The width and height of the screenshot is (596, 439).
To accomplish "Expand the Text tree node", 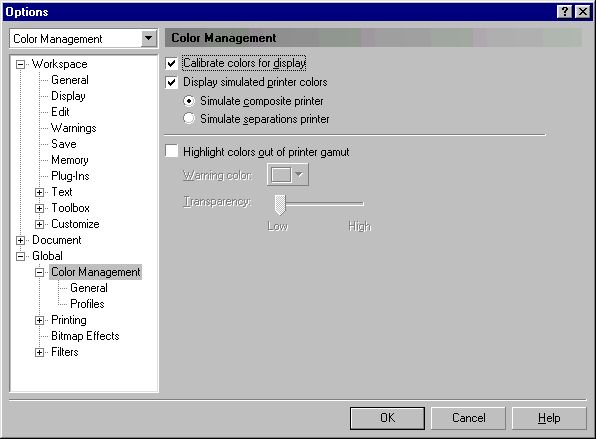I will (x=40, y=192).
